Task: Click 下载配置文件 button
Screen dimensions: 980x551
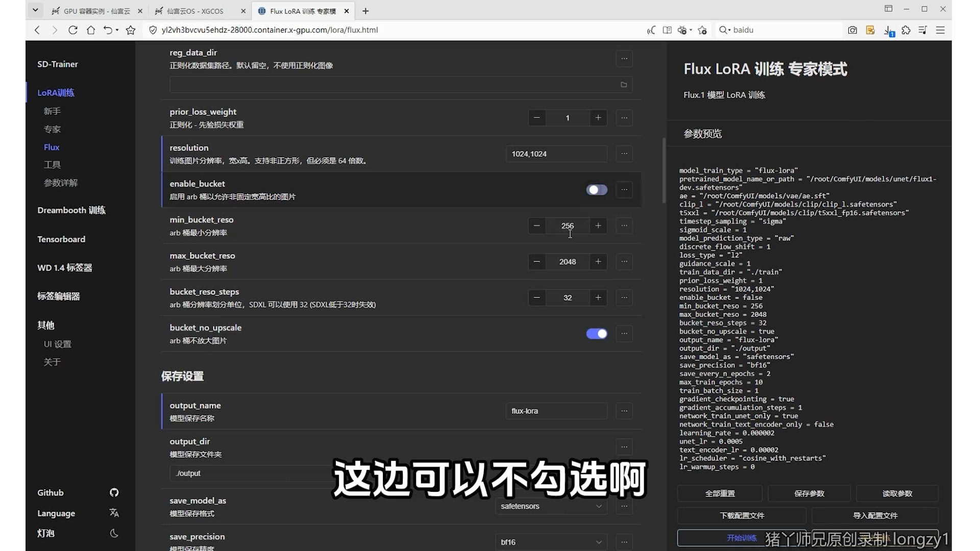Action: tap(742, 515)
